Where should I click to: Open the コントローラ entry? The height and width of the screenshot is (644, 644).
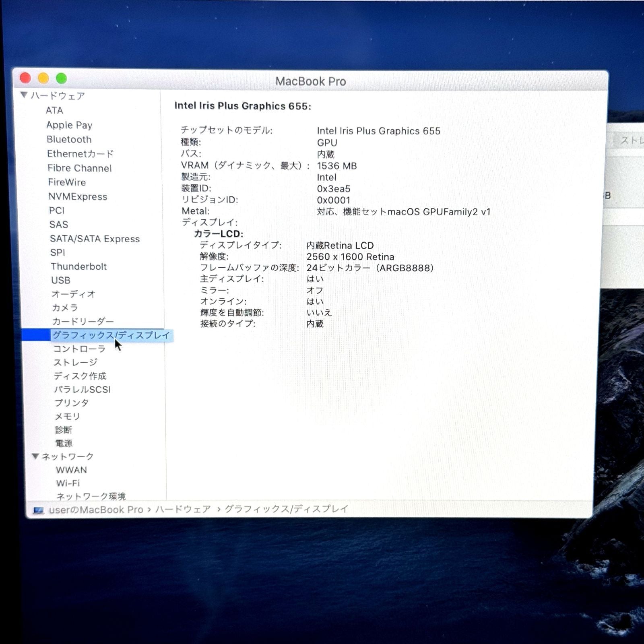click(79, 349)
